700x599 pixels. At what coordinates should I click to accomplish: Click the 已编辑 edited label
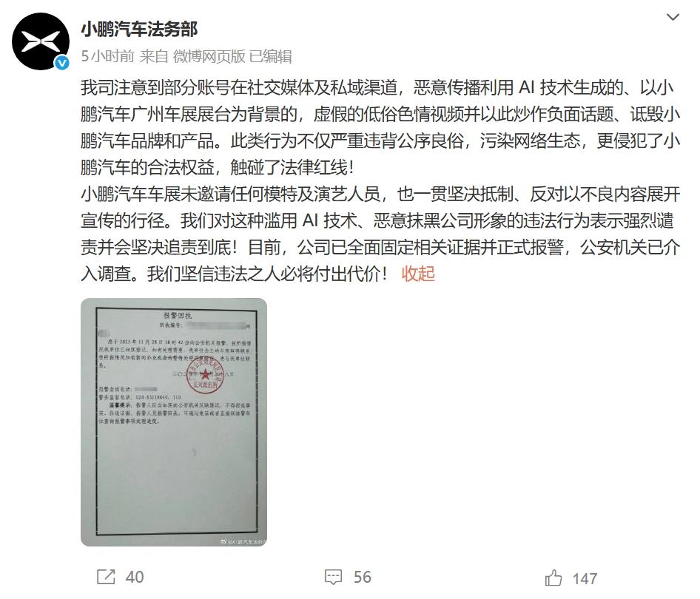click(x=270, y=56)
